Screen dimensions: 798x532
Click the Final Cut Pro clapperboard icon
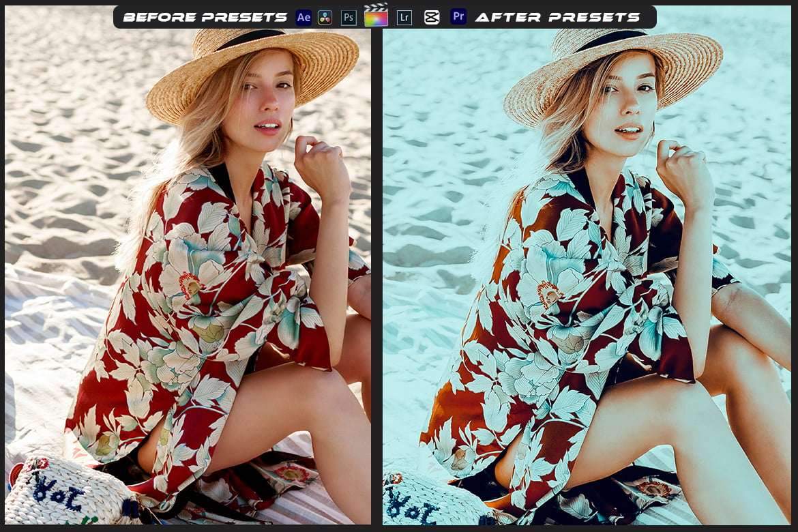[376, 15]
